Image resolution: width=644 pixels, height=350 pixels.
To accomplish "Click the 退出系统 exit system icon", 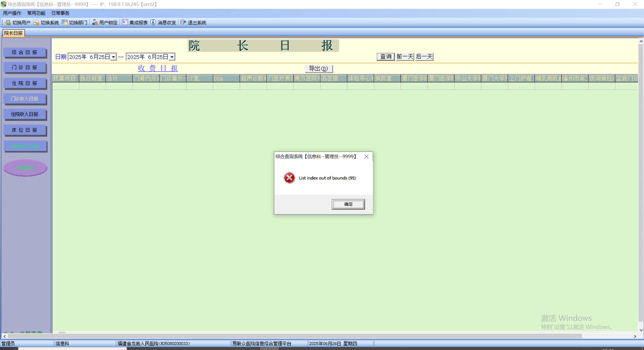I will [183, 23].
